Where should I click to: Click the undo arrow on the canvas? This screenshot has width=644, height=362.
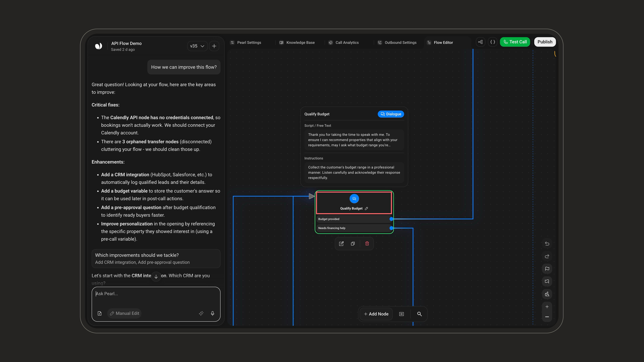547,244
